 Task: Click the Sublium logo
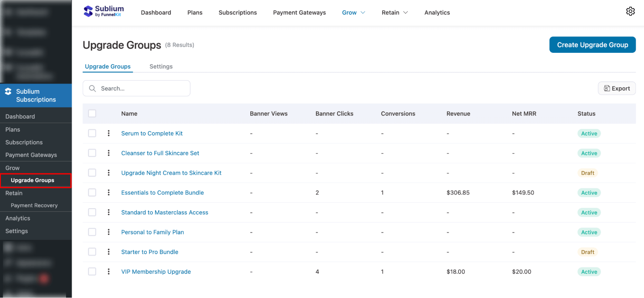103,11
